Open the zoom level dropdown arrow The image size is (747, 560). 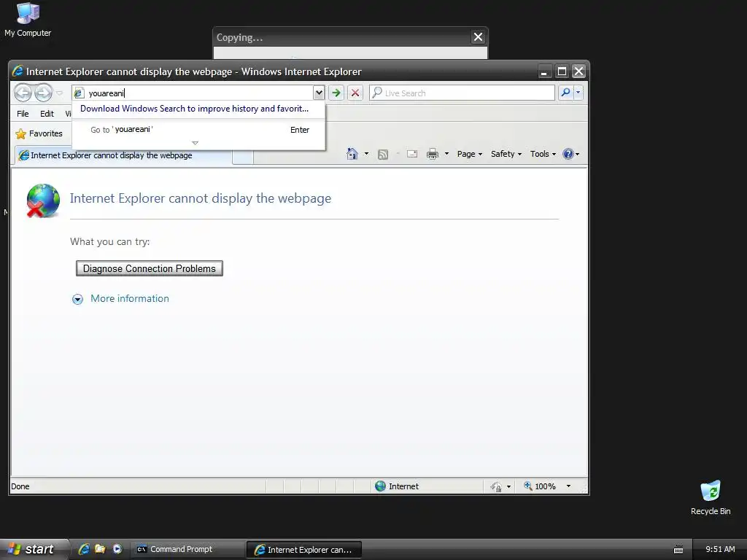[568, 486]
